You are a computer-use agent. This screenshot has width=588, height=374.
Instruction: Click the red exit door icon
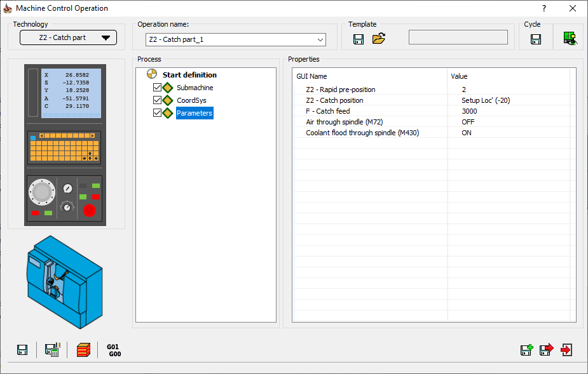click(567, 350)
